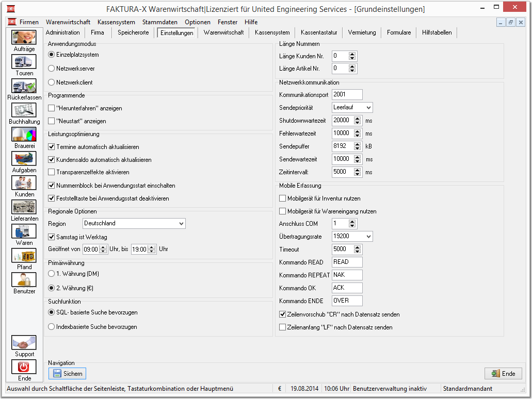Enable Mobilgerät für Inventur nutzen
532x399 pixels.
pyautogui.click(x=282, y=198)
